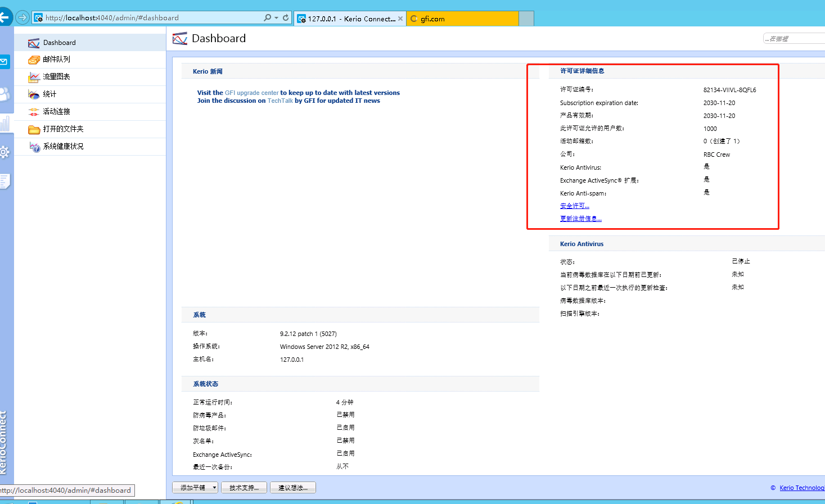
Task: Click the Kerio 新闻 tile header
Action: (x=360, y=71)
